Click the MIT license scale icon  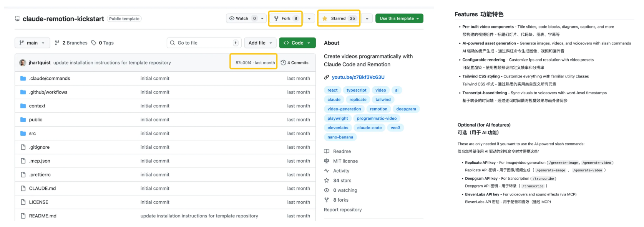click(x=327, y=161)
